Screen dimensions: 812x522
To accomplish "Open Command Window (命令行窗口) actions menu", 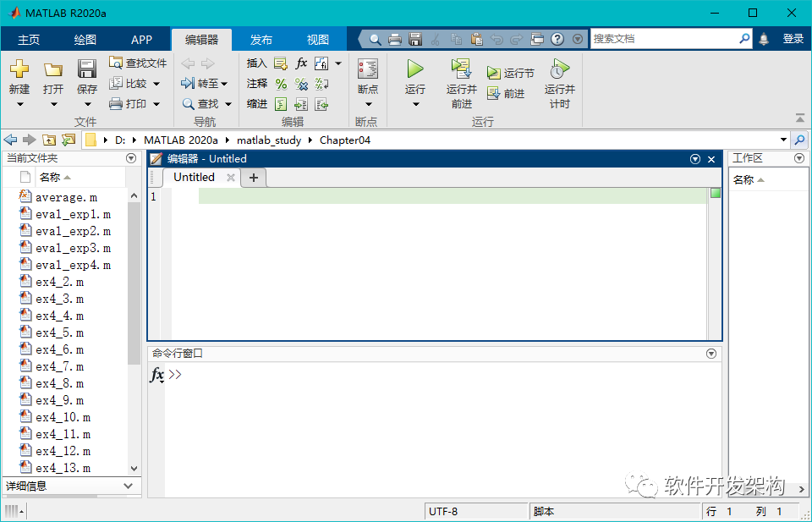I will coord(711,353).
